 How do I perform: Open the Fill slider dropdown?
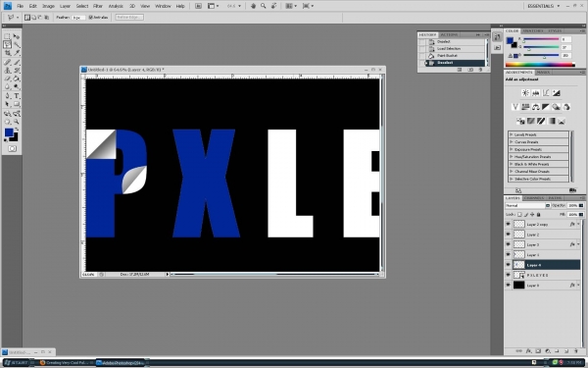(x=581, y=214)
